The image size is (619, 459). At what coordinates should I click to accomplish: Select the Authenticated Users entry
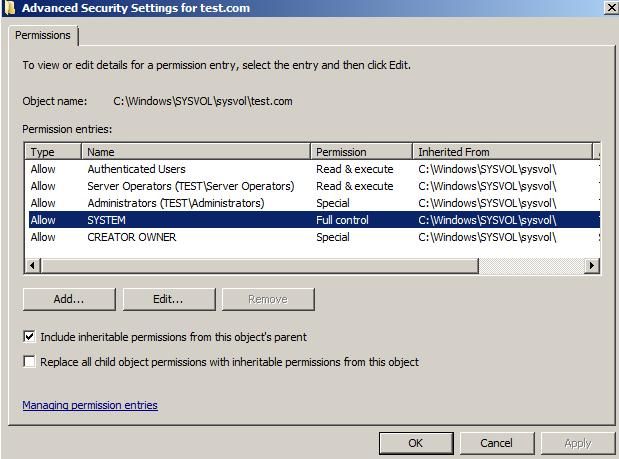pyautogui.click(x=314, y=169)
